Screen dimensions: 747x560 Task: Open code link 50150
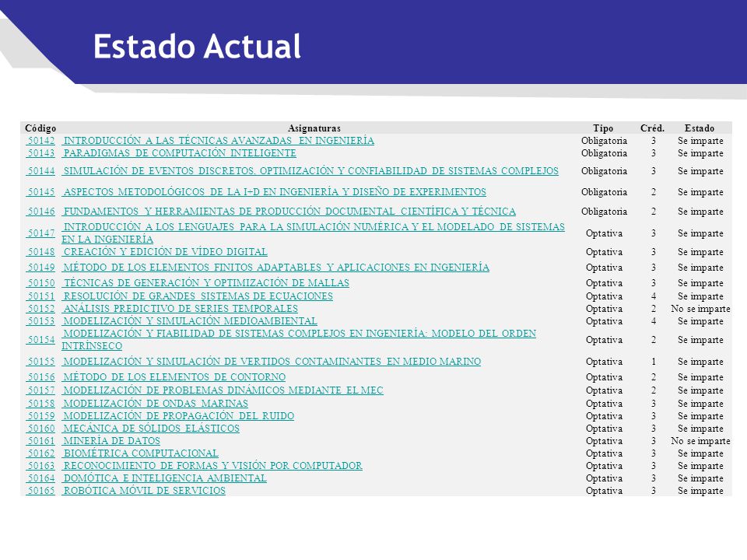pyautogui.click(x=40, y=283)
